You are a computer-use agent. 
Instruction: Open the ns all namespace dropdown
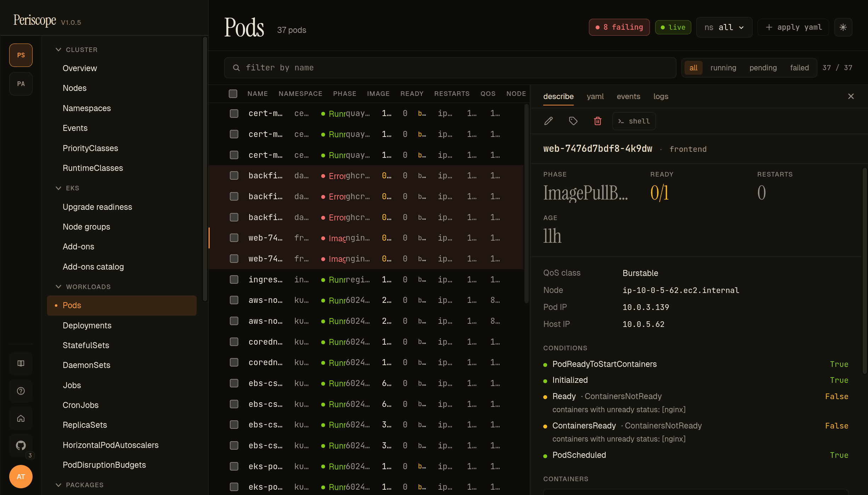724,27
